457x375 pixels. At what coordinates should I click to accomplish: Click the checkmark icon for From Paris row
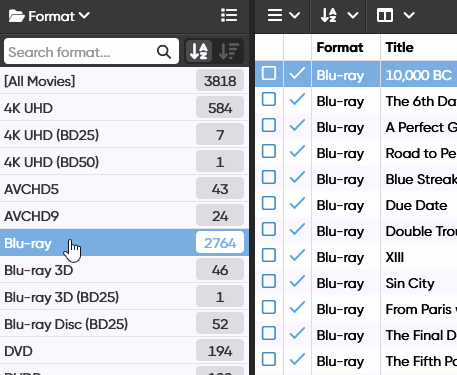[297, 307]
